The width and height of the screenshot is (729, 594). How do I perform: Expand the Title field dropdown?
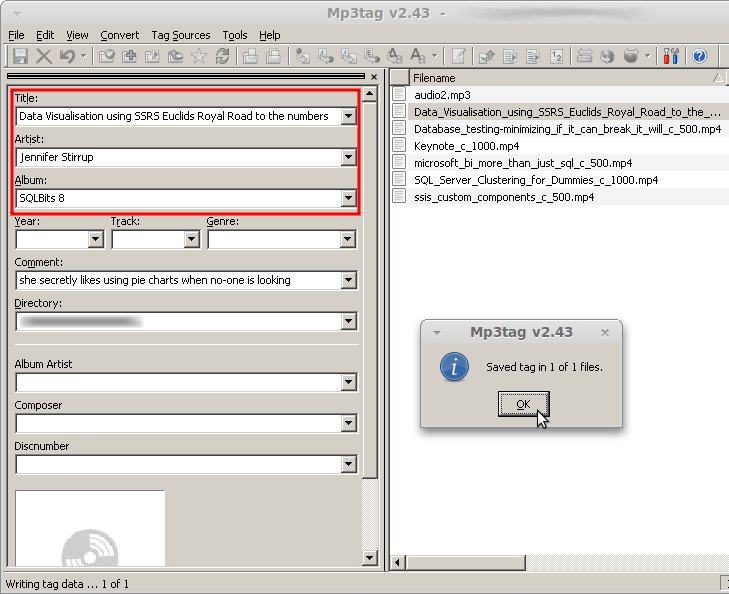click(x=348, y=116)
